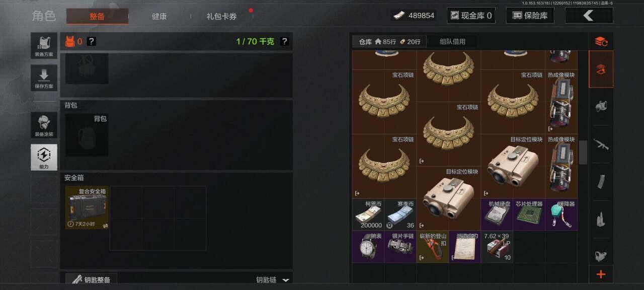Screen dimensions: 644x290
Task: Click the 保存方案 save loadout icon
Action: pos(44,78)
